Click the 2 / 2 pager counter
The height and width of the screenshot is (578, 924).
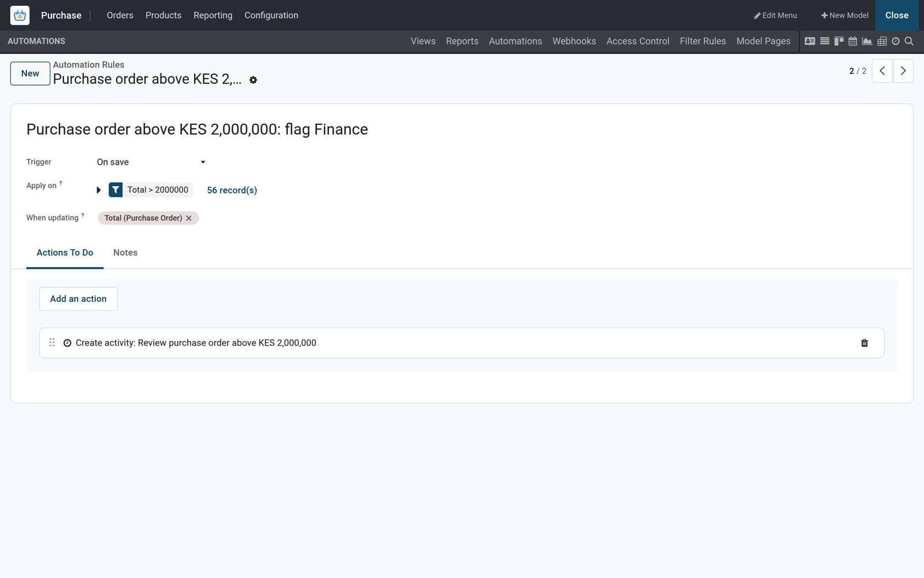tap(858, 71)
